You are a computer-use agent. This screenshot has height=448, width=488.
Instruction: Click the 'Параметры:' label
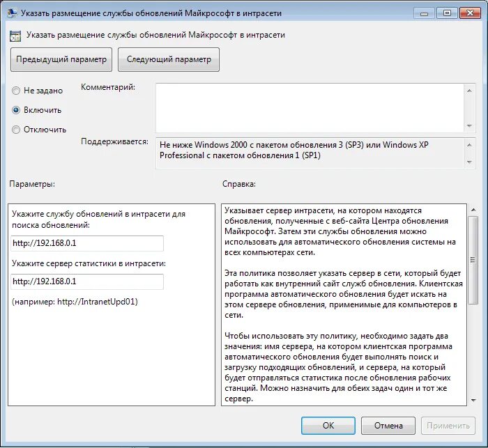(x=32, y=184)
